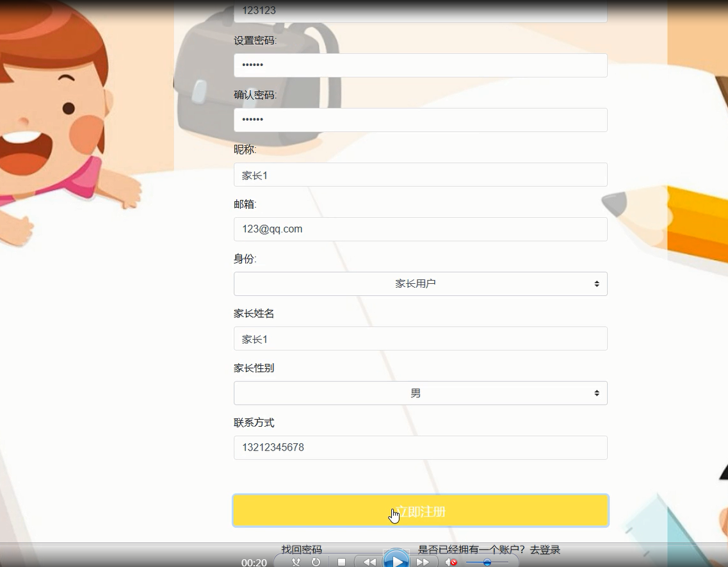The image size is (728, 567).
Task: Adjust the player volume slider
Action: (x=487, y=563)
